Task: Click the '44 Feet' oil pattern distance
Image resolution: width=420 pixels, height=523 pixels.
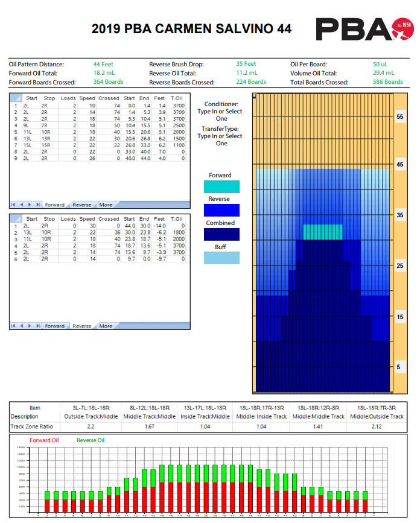Action: (103, 64)
